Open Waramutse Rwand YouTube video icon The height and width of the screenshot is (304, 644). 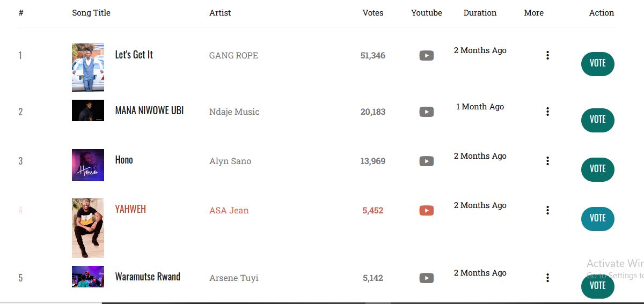[x=426, y=278]
